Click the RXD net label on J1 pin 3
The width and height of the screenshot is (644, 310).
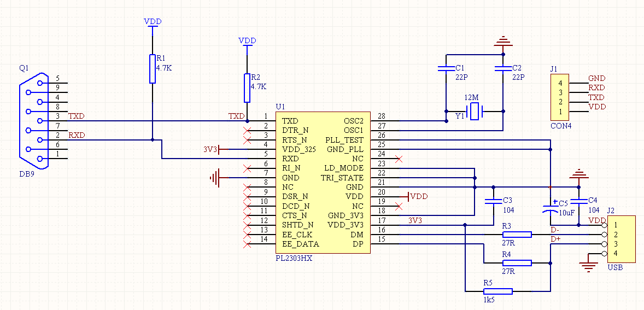pos(597,87)
